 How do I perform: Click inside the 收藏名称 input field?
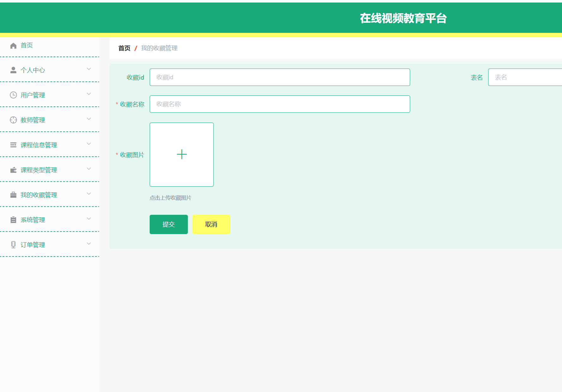click(x=280, y=104)
